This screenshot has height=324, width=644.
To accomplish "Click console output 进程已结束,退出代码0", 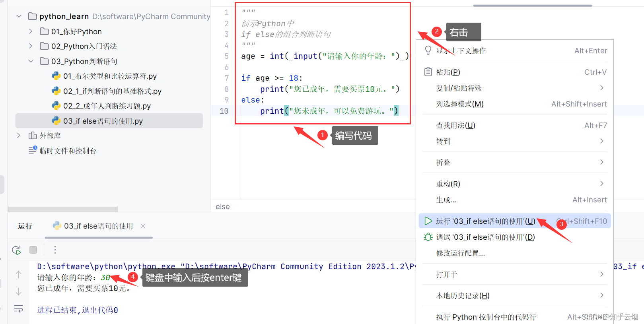I will (x=78, y=310).
